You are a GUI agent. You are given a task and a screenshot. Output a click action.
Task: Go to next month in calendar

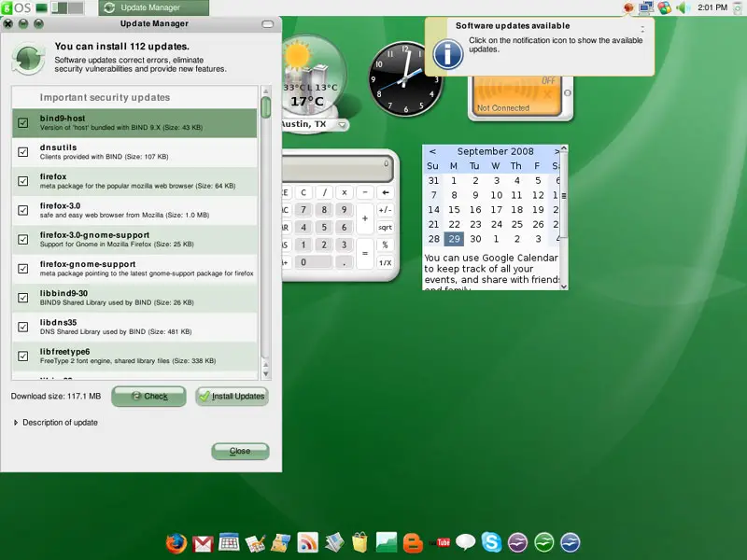[556, 151]
